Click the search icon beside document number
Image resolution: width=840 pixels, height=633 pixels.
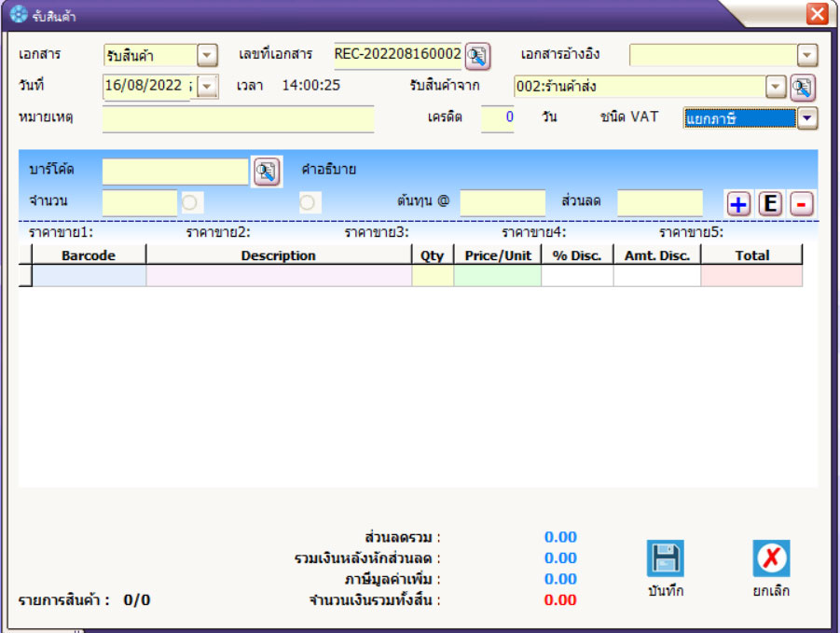(477, 56)
